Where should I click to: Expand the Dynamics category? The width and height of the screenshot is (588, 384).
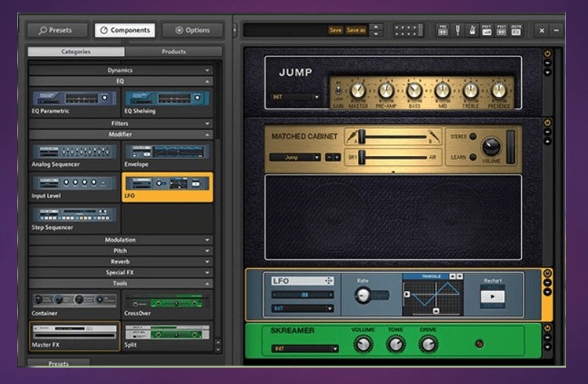[121, 70]
